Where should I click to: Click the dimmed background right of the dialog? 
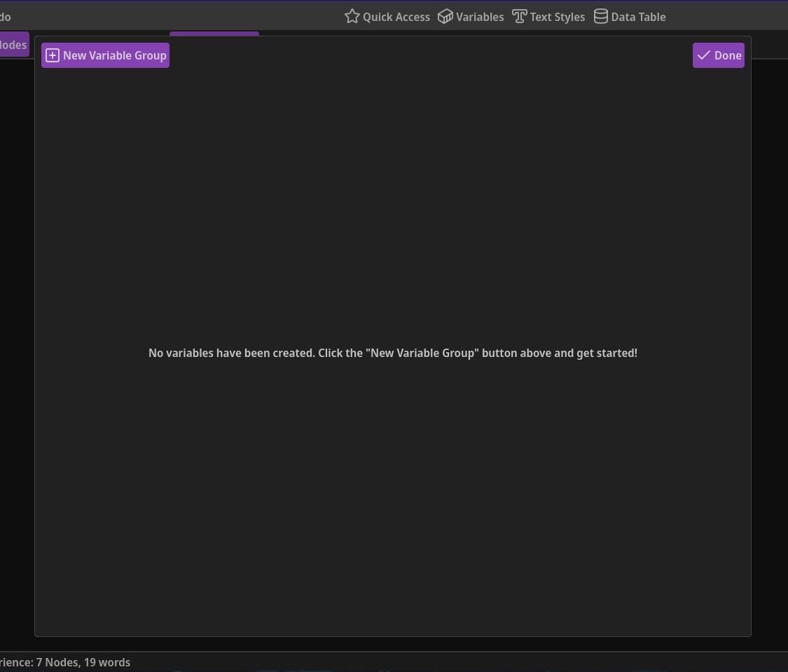click(x=770, y=350)
